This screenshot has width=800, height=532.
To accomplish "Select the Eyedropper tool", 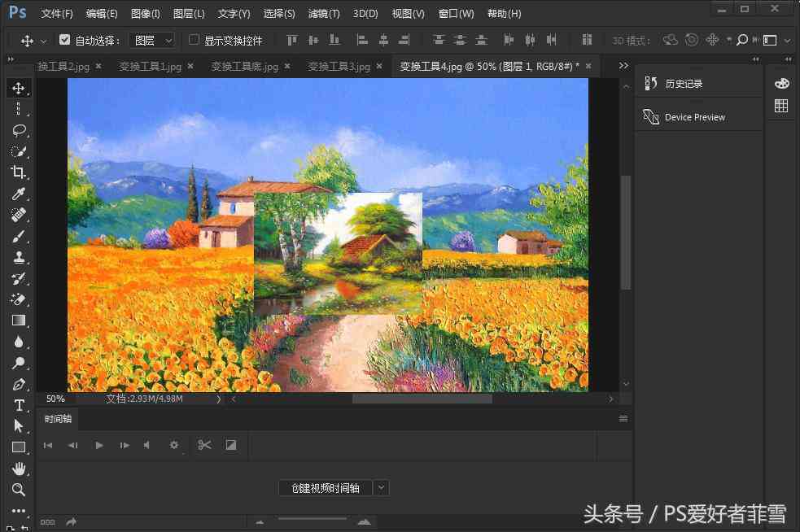I will [x=19, y=194].
